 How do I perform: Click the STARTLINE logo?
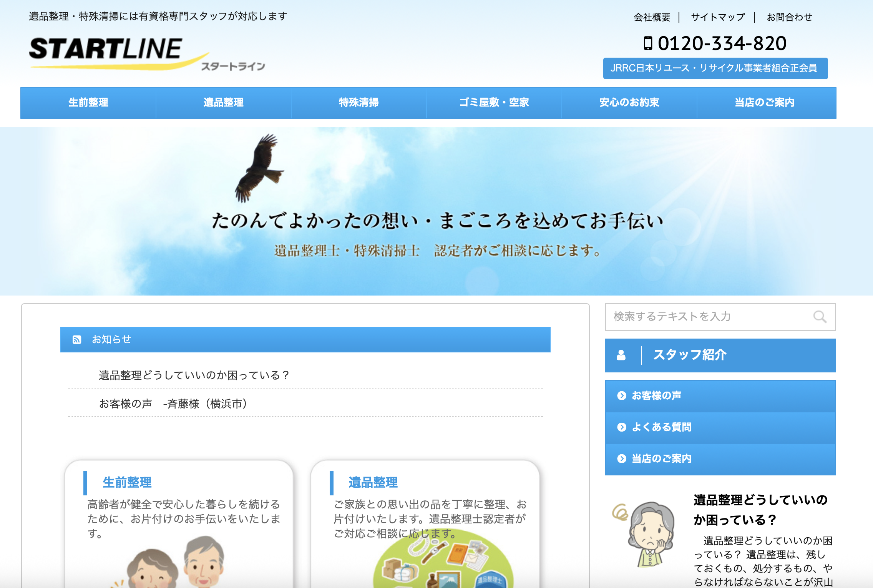tap(147, 54)
